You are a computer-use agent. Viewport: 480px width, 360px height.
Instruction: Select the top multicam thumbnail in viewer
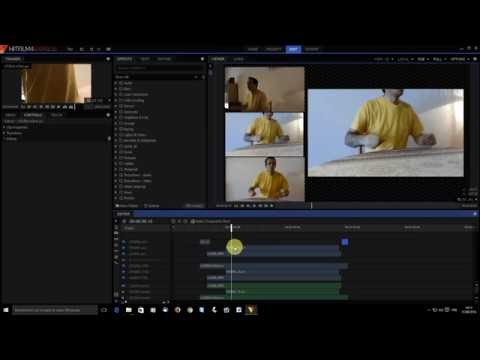point(265,89)
